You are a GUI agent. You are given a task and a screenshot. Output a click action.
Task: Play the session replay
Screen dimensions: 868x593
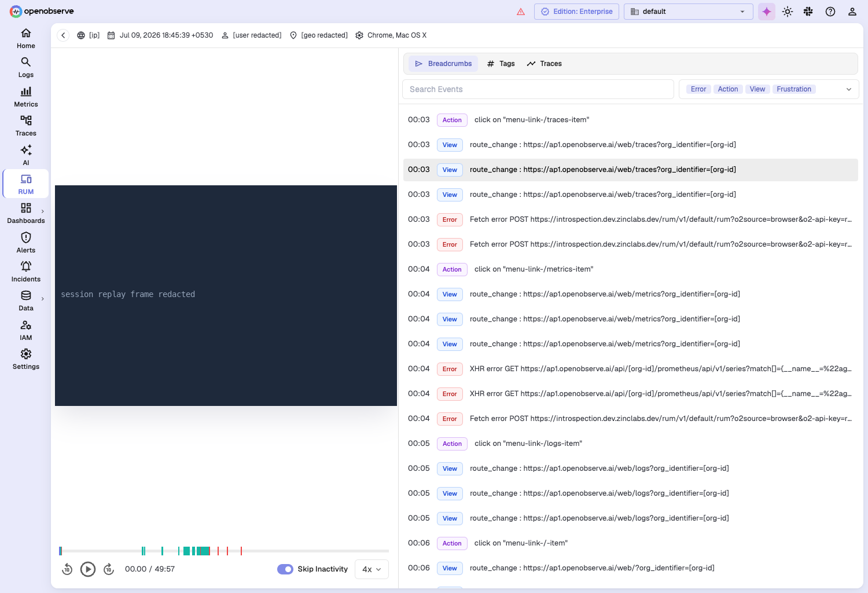88,569
